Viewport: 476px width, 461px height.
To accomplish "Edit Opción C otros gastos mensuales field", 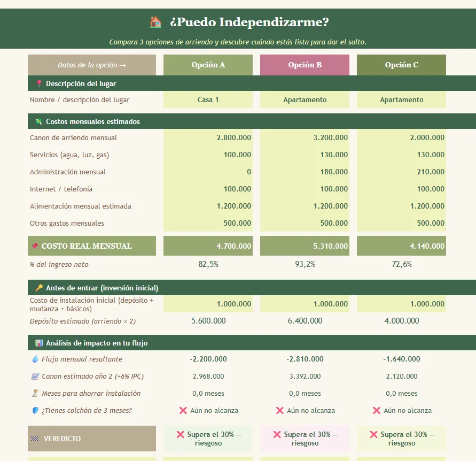I will point(401,223).
